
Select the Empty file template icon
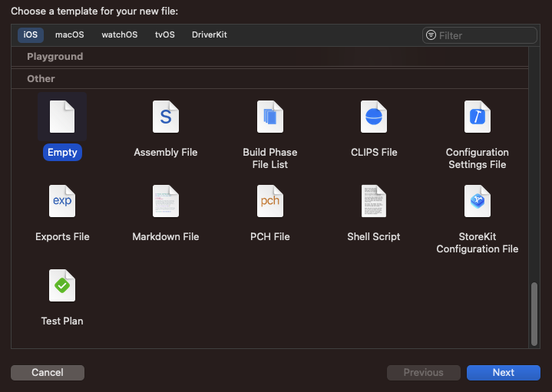(x=62, y=117)
